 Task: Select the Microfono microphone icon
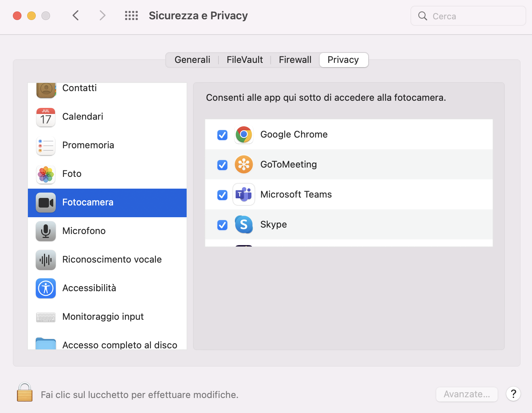[46, 231]
